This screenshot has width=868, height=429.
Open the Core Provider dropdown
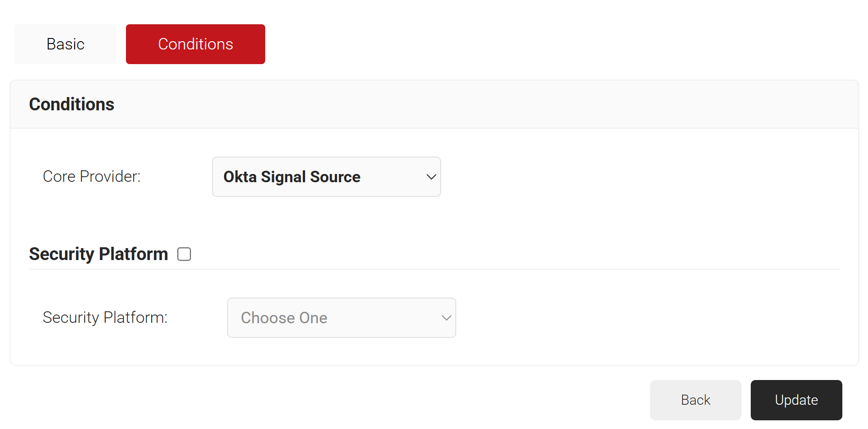click(x=327, y=177)
